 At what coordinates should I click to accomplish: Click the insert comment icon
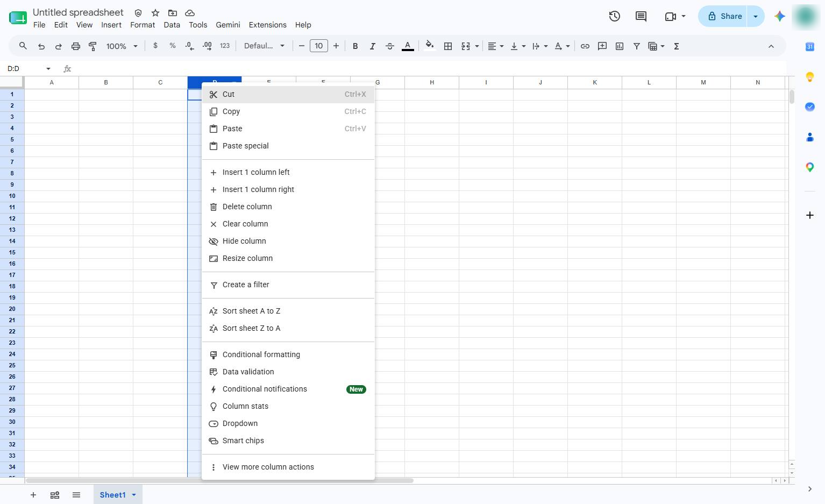coord(602,46)
